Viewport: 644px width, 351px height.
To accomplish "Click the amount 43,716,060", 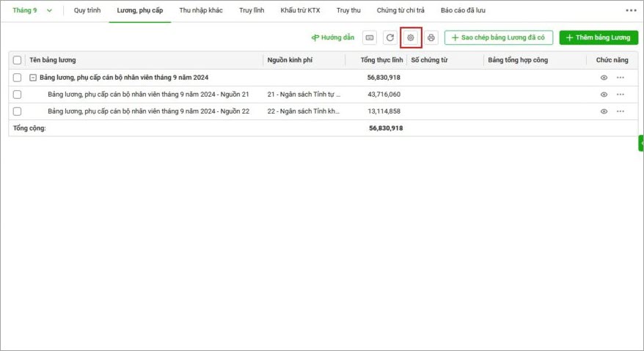I will pos(384,95).
